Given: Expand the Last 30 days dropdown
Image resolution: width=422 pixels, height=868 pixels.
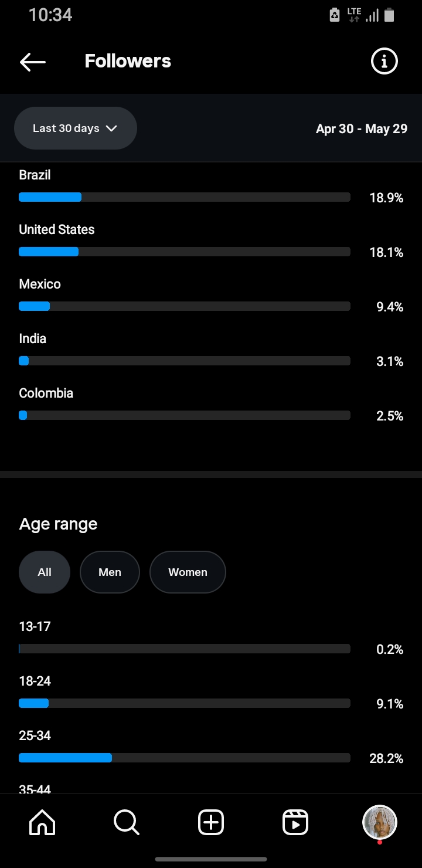Looking at the screenshot, I should coord(76,128).
